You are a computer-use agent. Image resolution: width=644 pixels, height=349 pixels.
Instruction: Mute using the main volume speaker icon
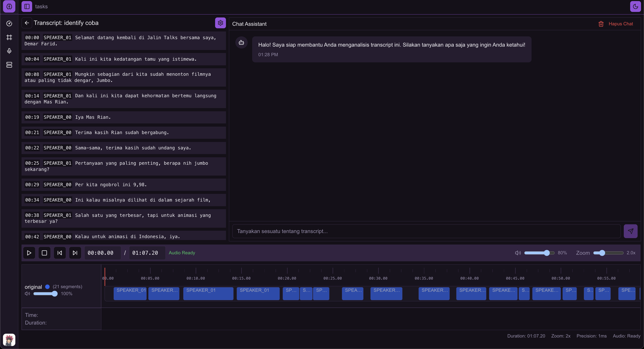coord(518,253)
